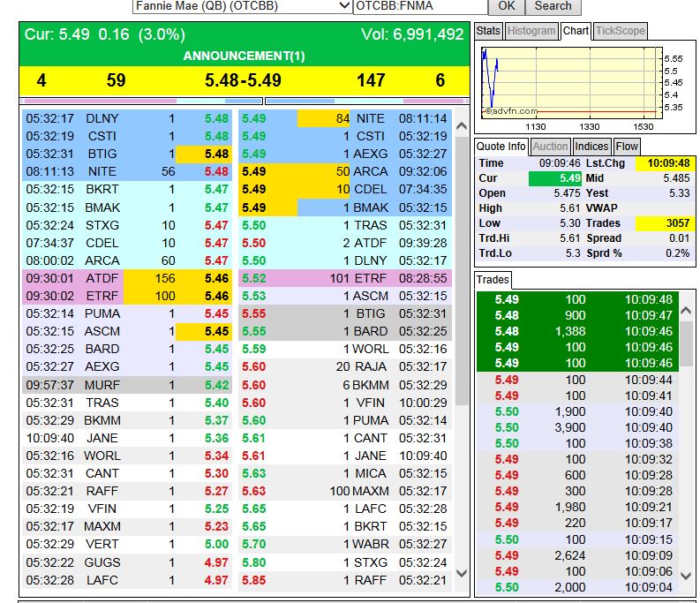Click the NITE ask of 84 at 5.49

point(345,118)
